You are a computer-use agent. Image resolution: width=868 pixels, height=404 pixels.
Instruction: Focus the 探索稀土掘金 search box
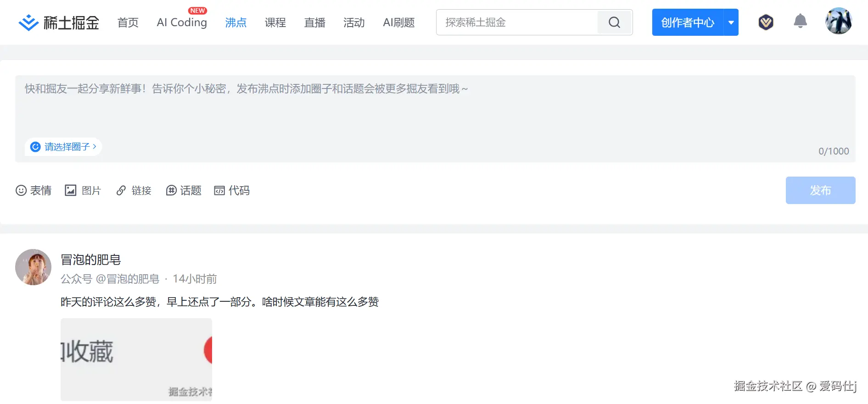pyautogui.click(x=517, y=22)
